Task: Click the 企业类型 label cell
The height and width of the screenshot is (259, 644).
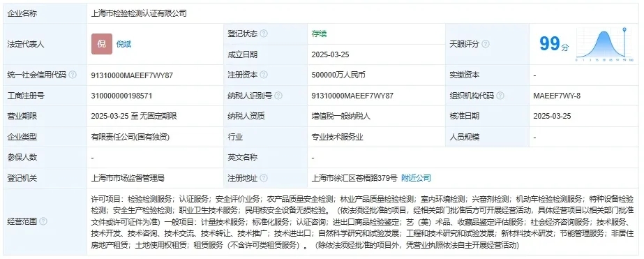Action: point(45,138)
